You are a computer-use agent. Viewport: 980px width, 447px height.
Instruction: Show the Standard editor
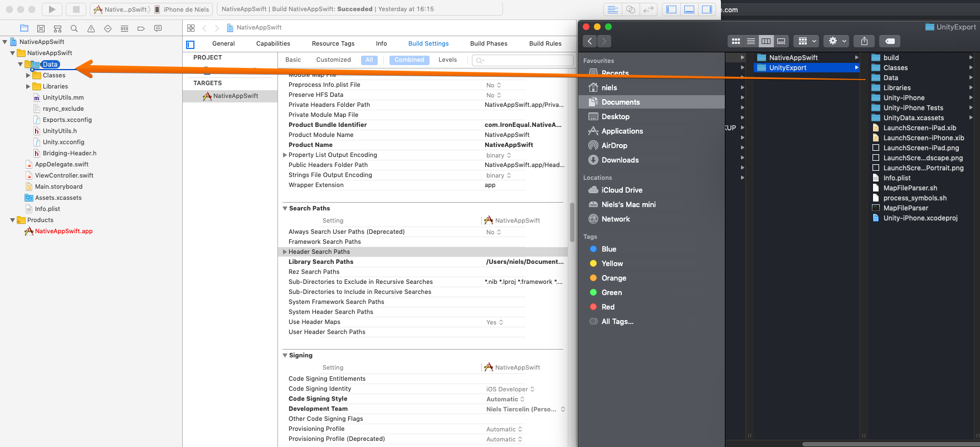(x=612, y=9)
